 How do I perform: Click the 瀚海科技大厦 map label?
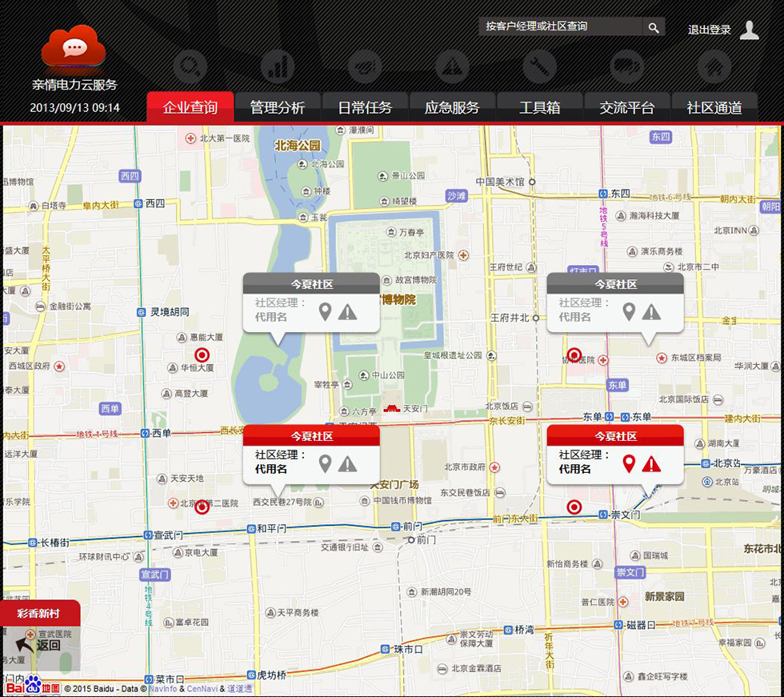tap(654, 215)
